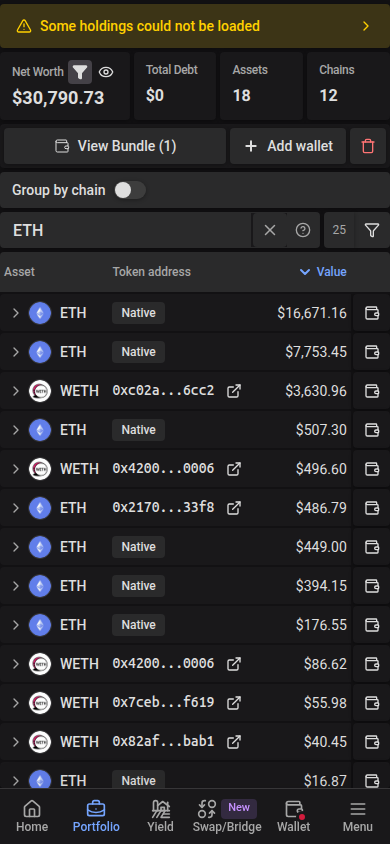
Task: Open wallet icon for the $176.55 ETH row
Action: click(372, 625)
